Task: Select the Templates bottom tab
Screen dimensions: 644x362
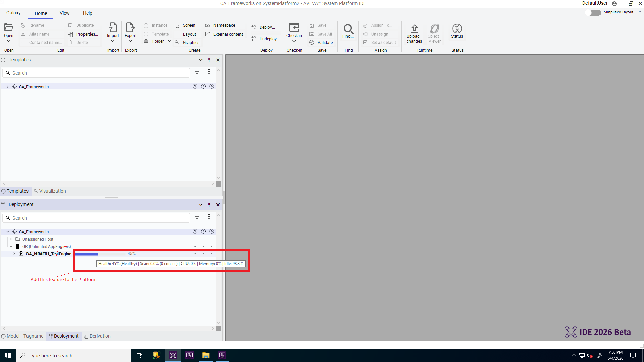Action: [x=15, y=191]
